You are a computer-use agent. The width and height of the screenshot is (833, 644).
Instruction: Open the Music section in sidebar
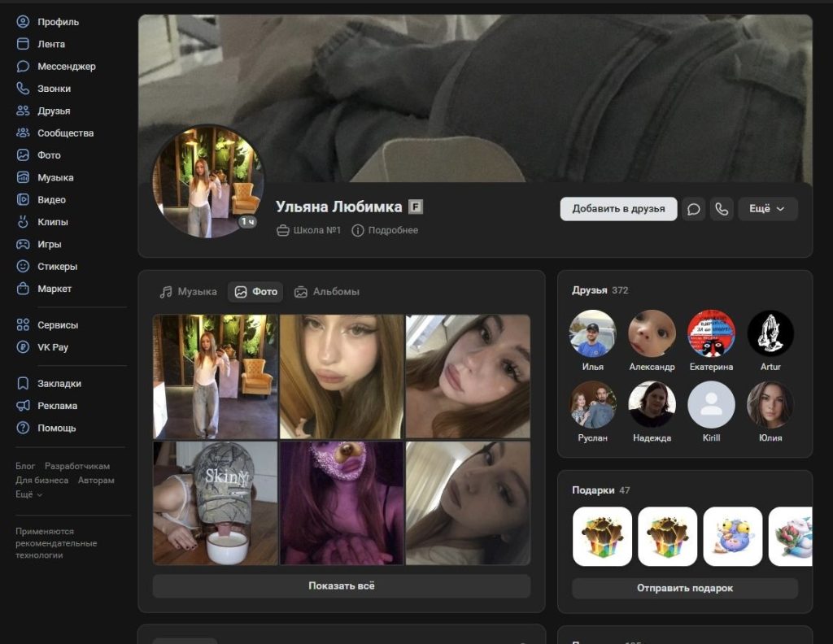point(55,177)
